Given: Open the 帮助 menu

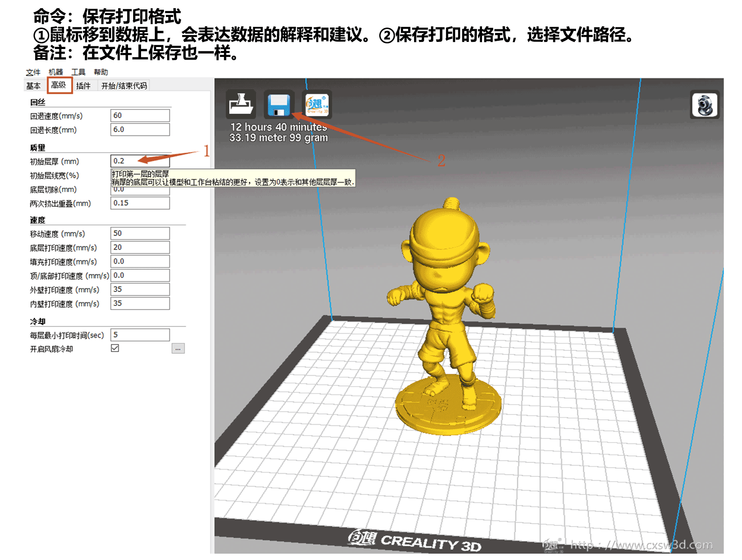Looking at the screenshot, I should point(101,72).
